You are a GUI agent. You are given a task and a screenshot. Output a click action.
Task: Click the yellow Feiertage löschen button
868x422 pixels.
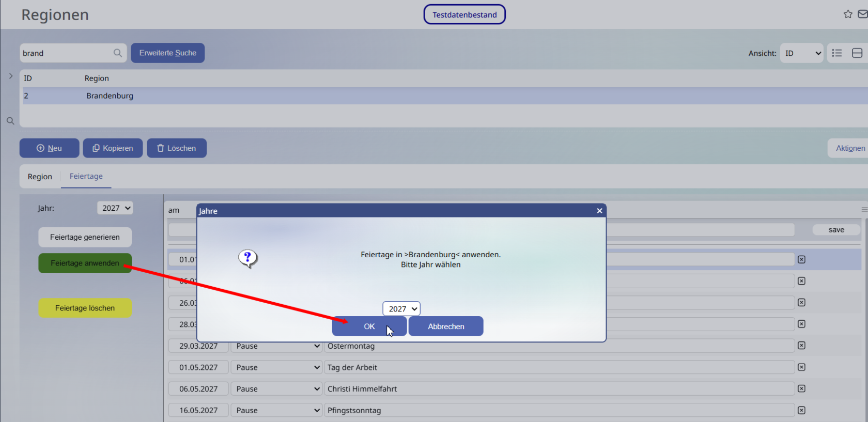point(85,308)
